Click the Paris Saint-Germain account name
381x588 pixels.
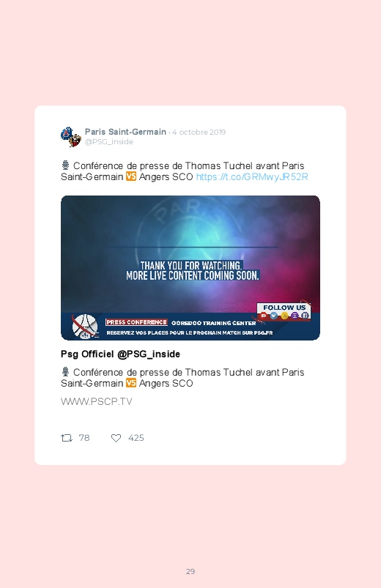(x=125, y=132)
